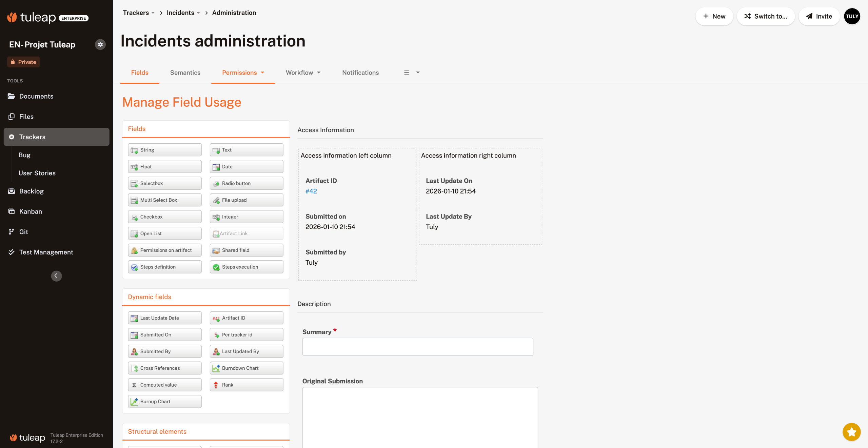Open the Notifications tab
Viewport: 868px width, 448px height.
tap(360, 73)
